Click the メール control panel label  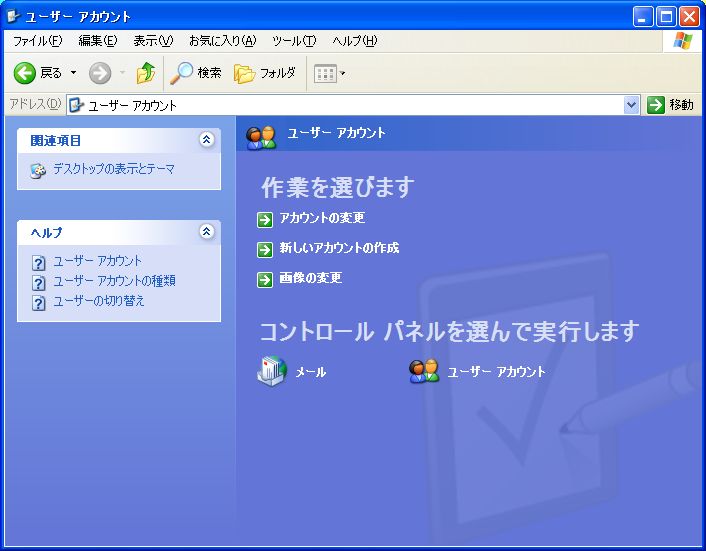click(x=311, y=372)
